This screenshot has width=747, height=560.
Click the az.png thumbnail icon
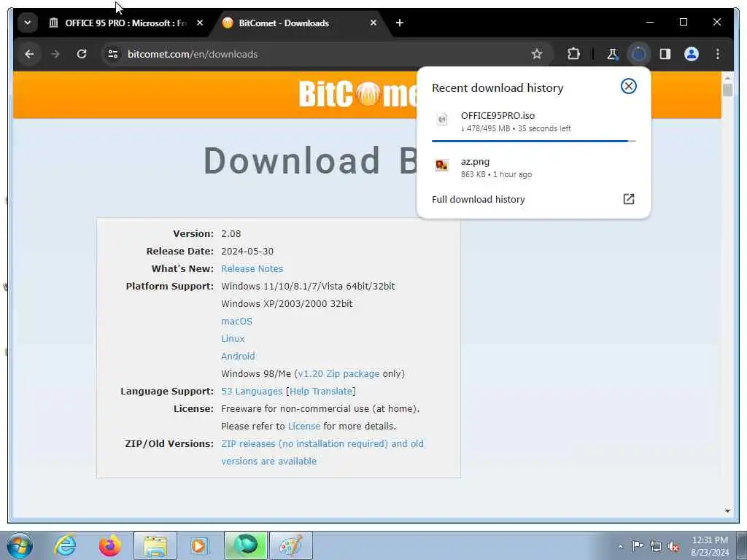click(442, 166)
